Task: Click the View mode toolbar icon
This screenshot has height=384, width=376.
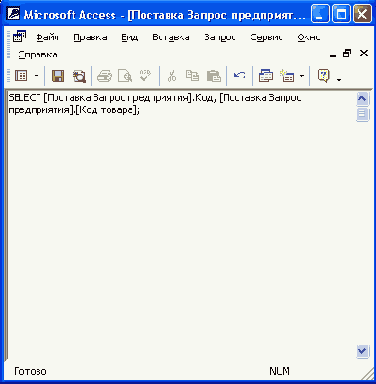Action: pyautogui.click(x=21, y=76)
